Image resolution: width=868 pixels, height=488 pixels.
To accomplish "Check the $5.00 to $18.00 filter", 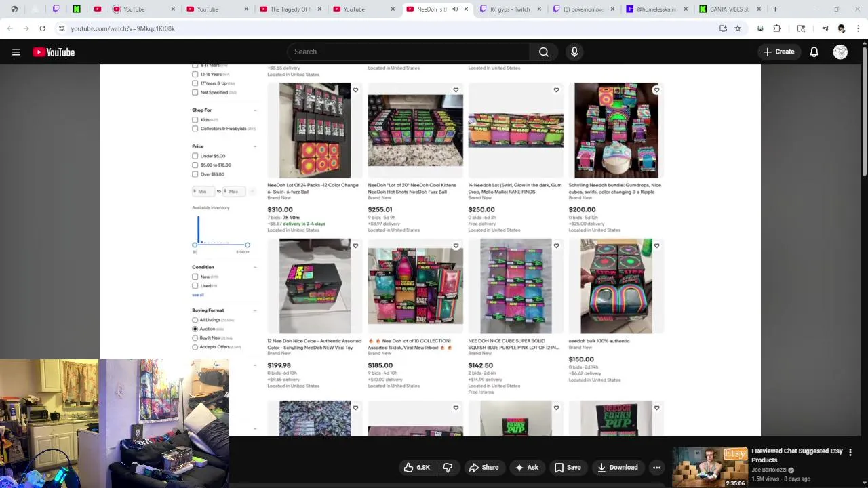I will point(195,165).
